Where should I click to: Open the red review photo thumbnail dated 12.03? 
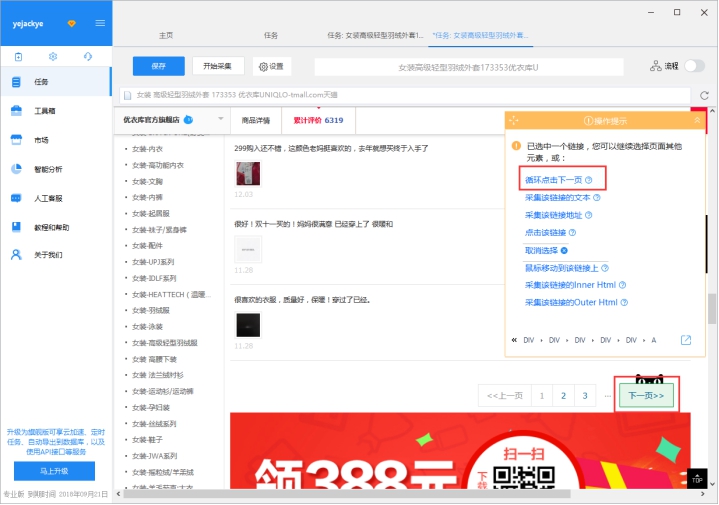(248, 173)
